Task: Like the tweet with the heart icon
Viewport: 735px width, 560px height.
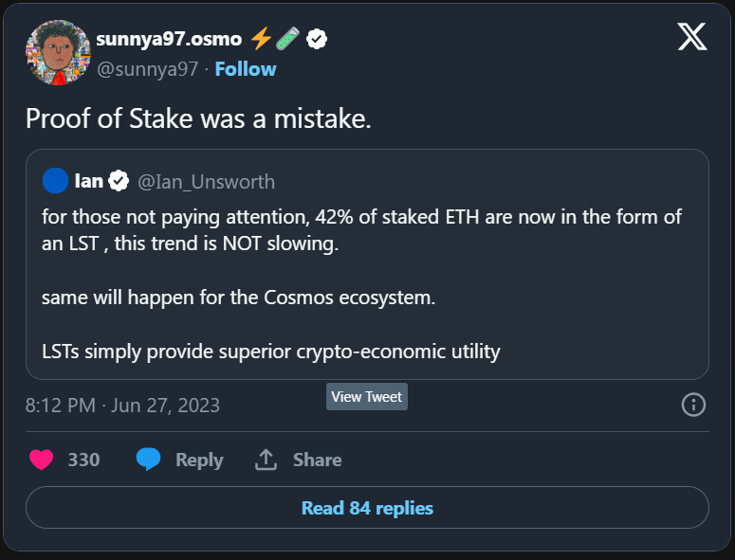Action: [x=41, y=460]
